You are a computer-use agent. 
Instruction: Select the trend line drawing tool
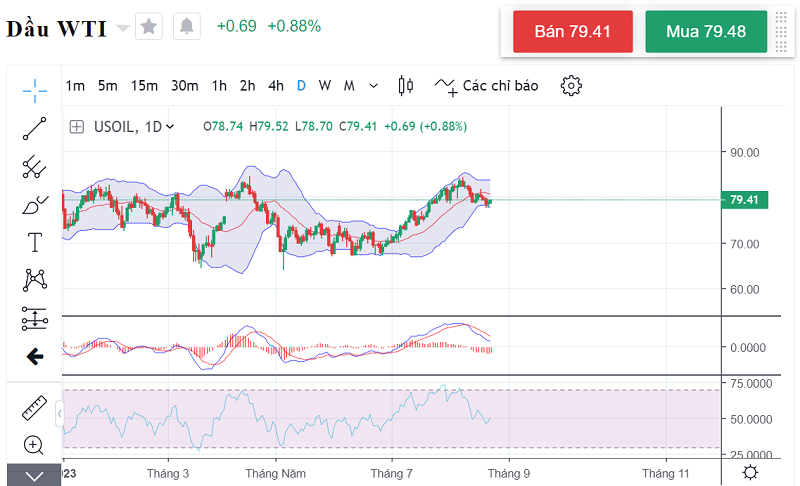(35, 128)
